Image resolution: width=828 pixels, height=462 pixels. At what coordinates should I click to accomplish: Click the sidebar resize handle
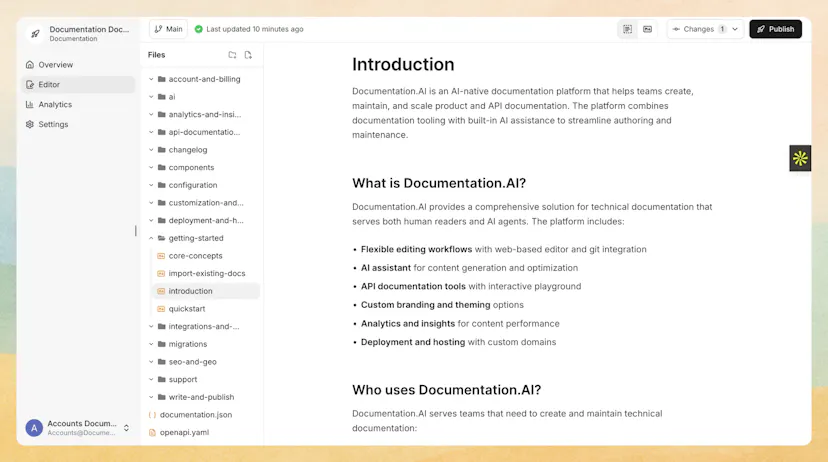(x=136, y=231)
